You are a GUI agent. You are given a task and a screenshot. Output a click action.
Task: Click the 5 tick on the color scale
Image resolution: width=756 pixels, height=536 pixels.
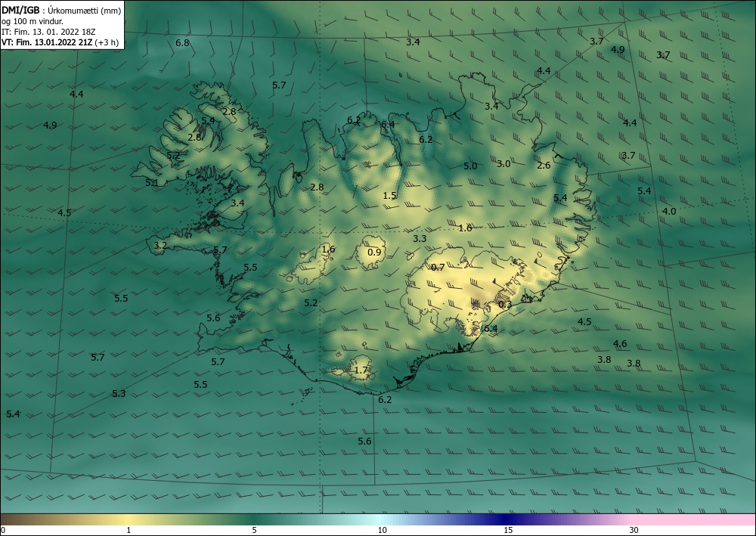[x=254, y=531]
